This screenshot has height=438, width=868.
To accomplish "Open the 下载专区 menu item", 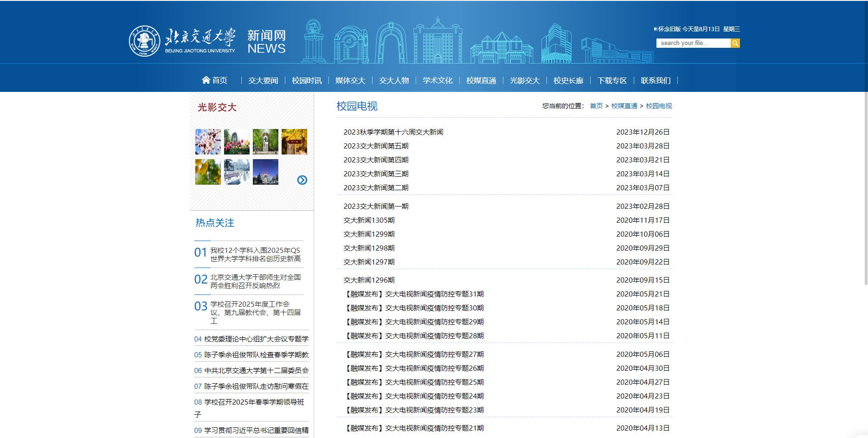I will pos(612,80).
